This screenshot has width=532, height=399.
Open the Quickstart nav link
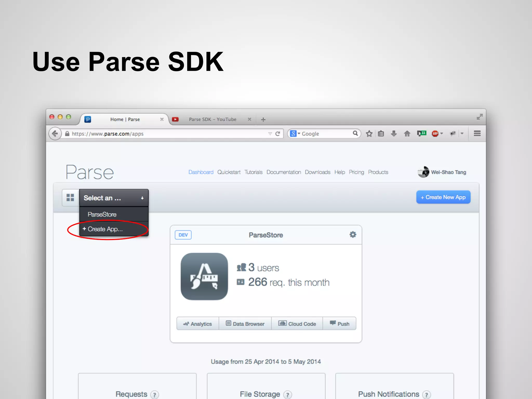click(x=229, y=172)
